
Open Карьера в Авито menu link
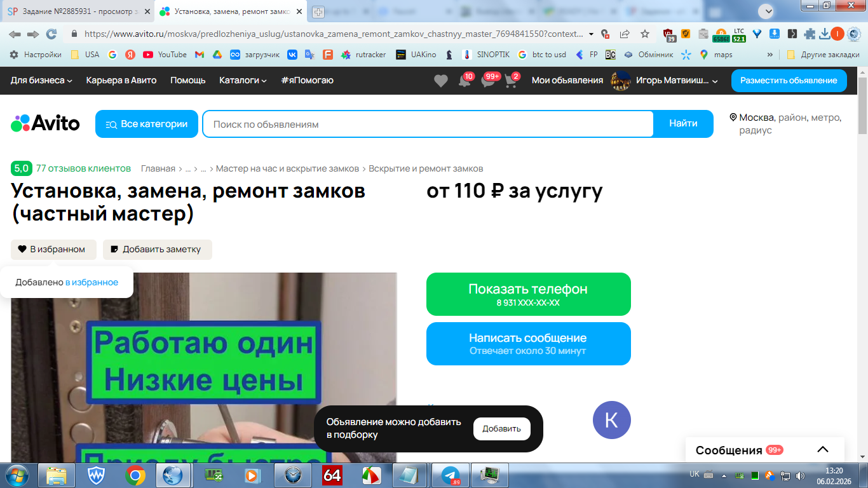(x=121, y=81)
